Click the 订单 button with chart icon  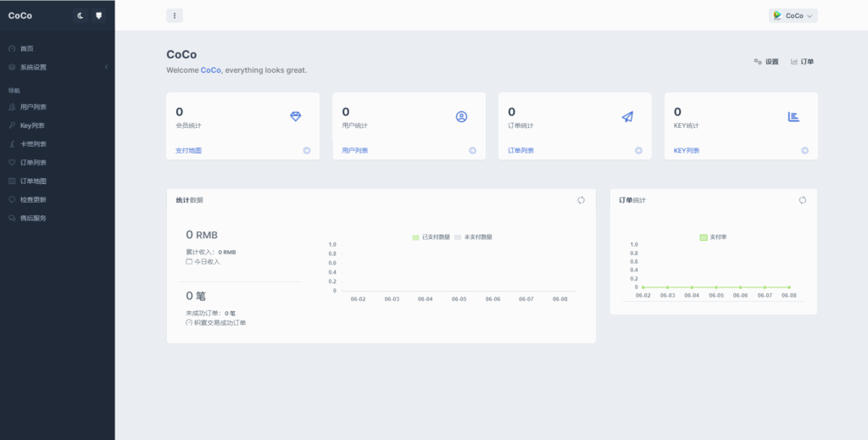[x=802, y=61]
